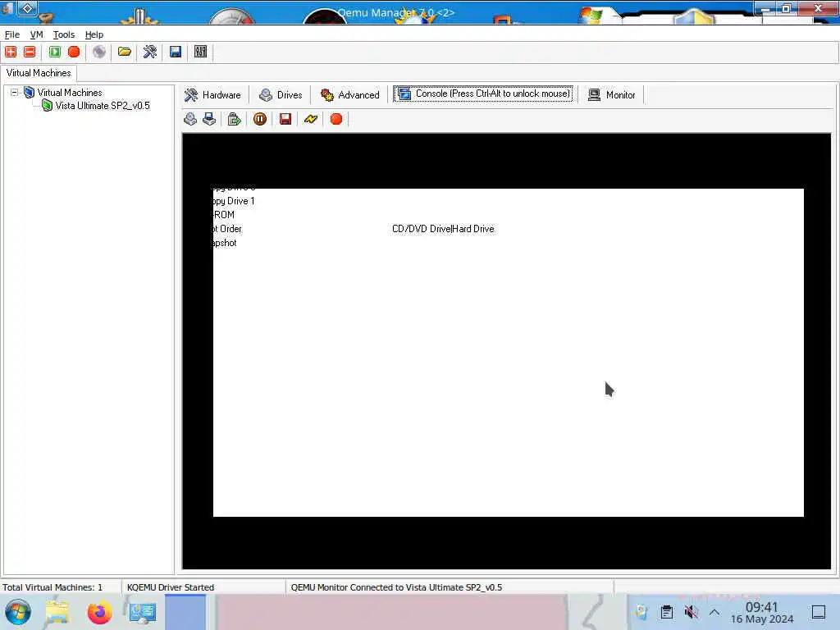Show hidden tray icons with caret
The height and width of the screenshot is (630, 840).
(714, 612)
